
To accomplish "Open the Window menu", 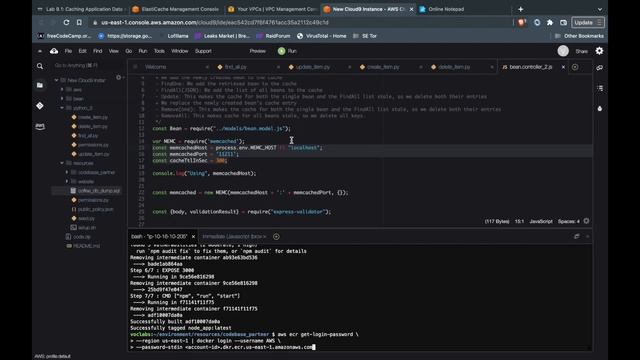I will 180,51.
